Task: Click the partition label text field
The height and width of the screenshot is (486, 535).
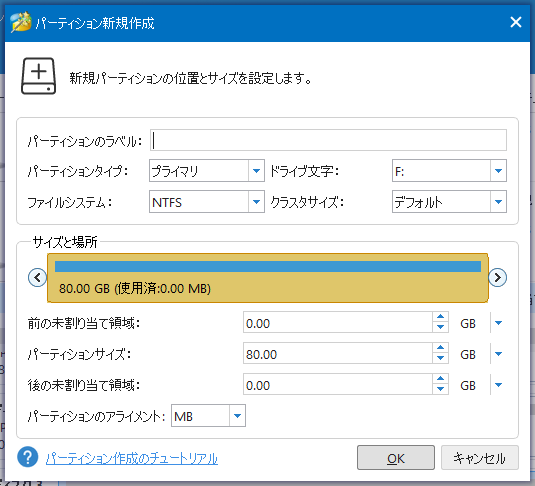Action: pyautogui.click(x=328, y=140)
